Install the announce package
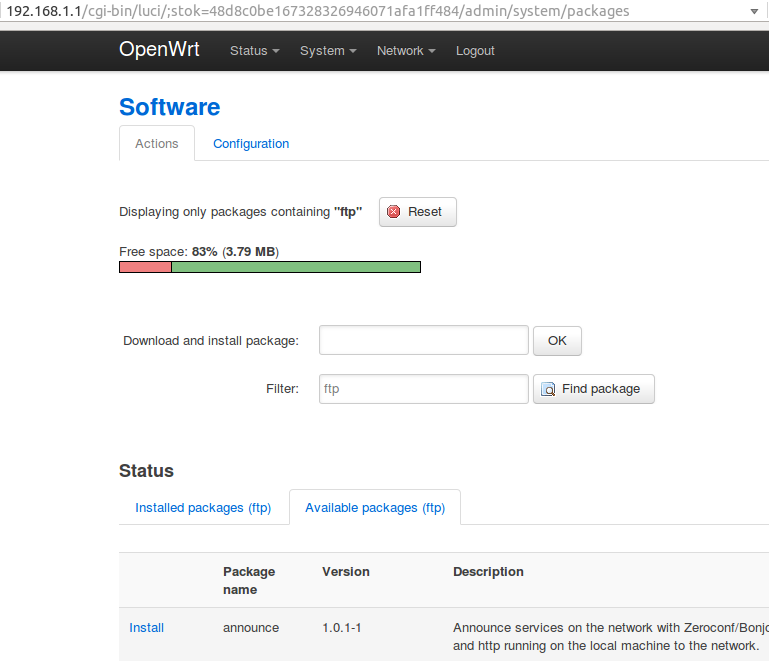 tap(146, 628)
